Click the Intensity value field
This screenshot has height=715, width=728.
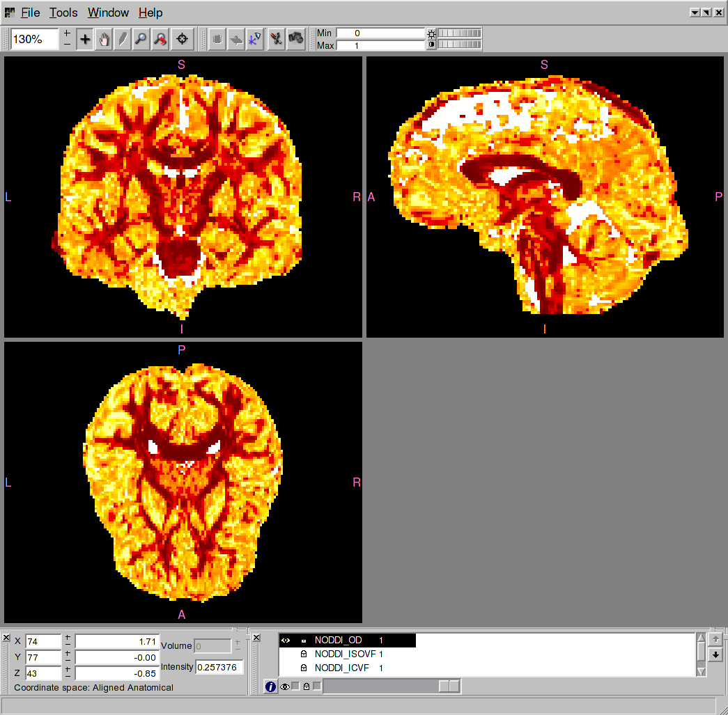pyautogui.click(x=219, y=667)
